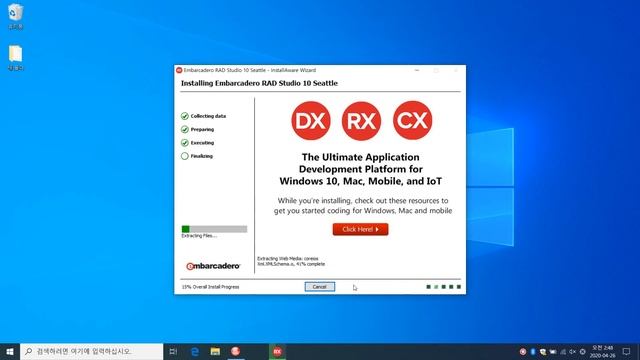
Task: Click 'Installing Embarcadero RAD Studio 10 Seattle' heading
Action: click(259, 83)
